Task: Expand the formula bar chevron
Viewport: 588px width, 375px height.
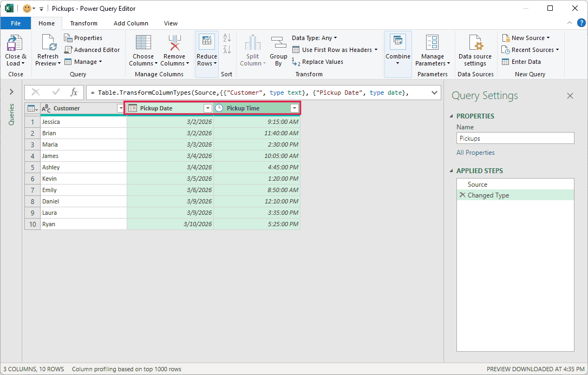Action: point(434,93)
